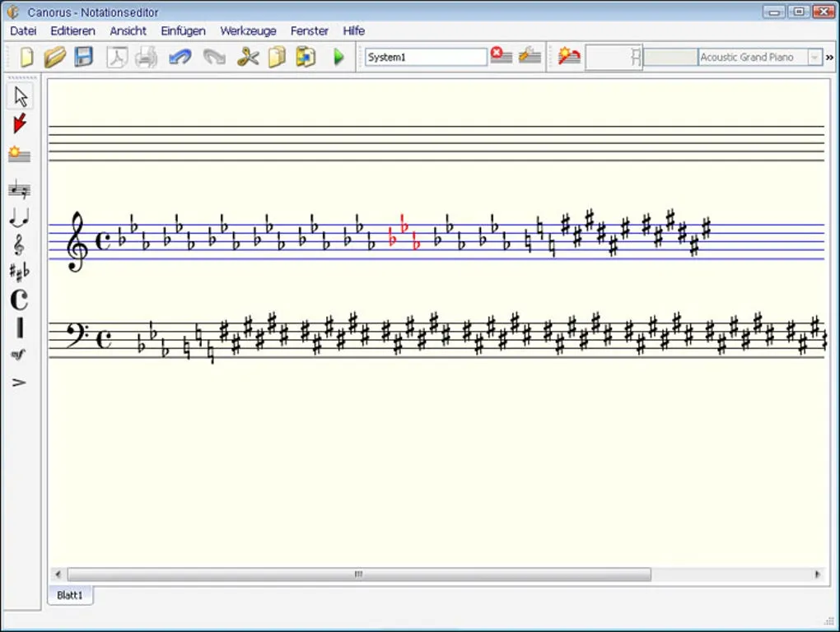Screen dimensions: 840x632
Task: Start playback of the score
Action: point(339,57)
